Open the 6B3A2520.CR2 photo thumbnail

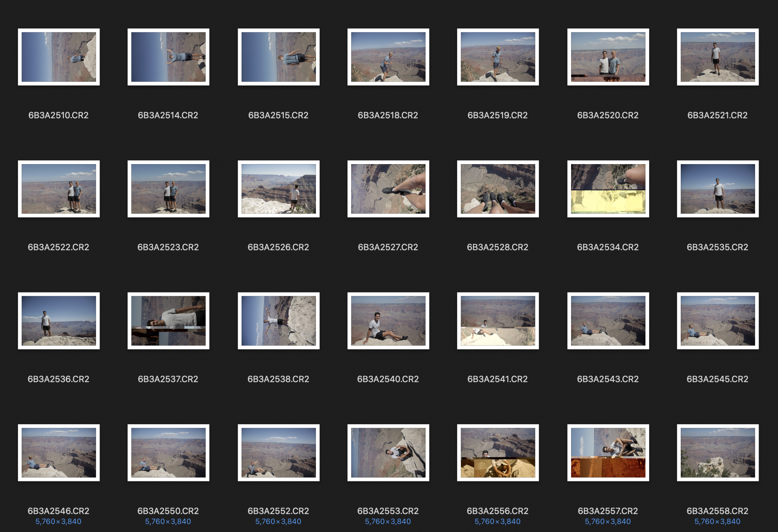click(608, 57)
